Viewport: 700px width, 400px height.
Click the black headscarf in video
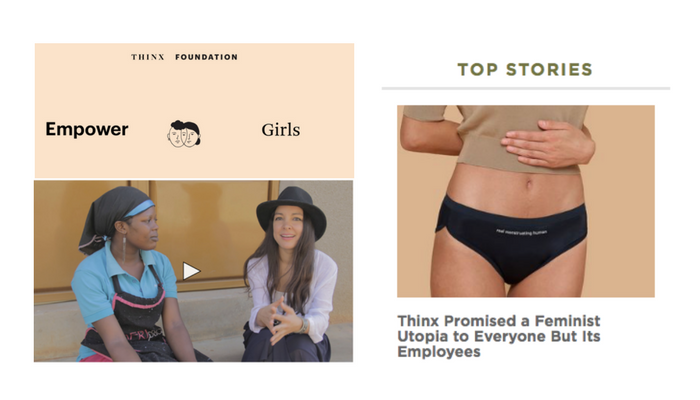(115, 214)
